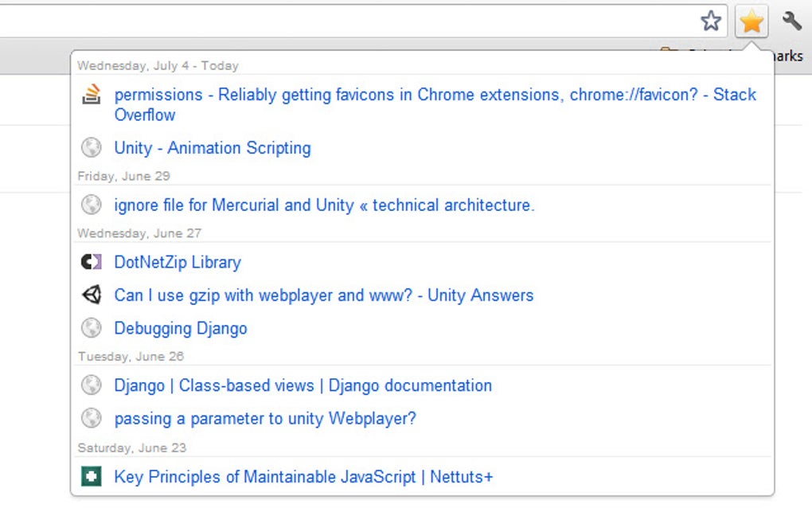The image size is (812, 508).
Task: Open the permissions Stack Overflow bookmark link
Action: [x=435, y=95]
